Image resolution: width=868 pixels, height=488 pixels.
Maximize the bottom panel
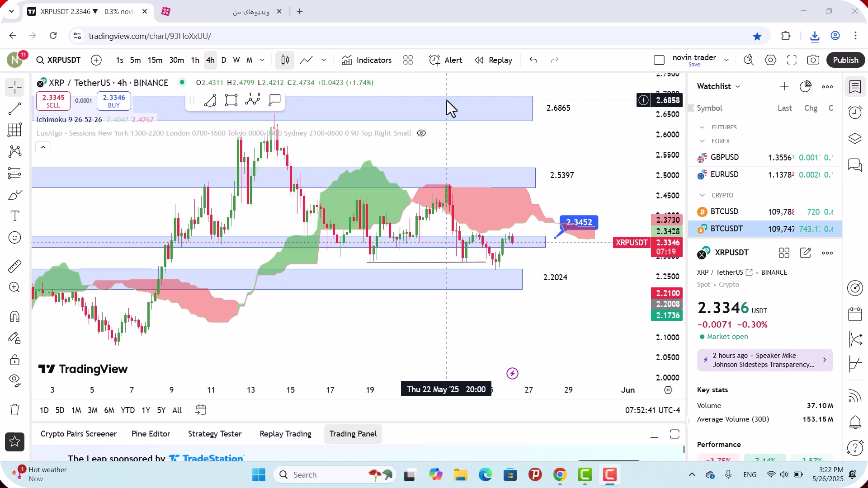coord(675,434)
